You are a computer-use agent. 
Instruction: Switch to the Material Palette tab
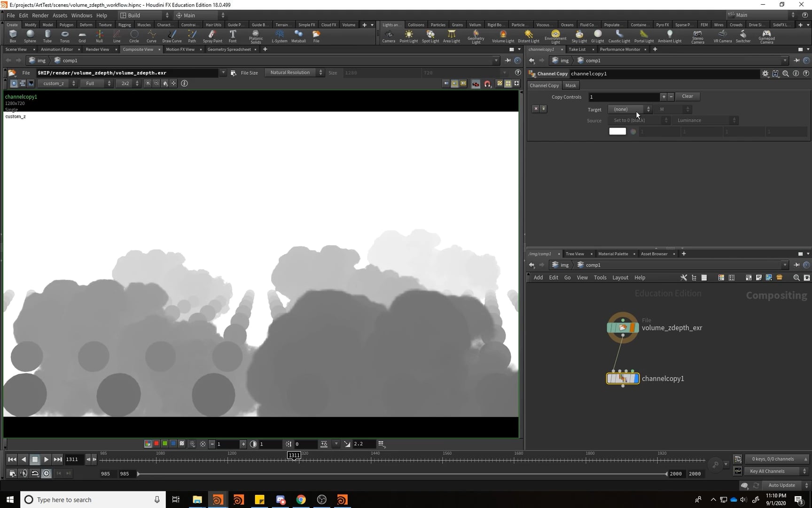pos(613,254)
